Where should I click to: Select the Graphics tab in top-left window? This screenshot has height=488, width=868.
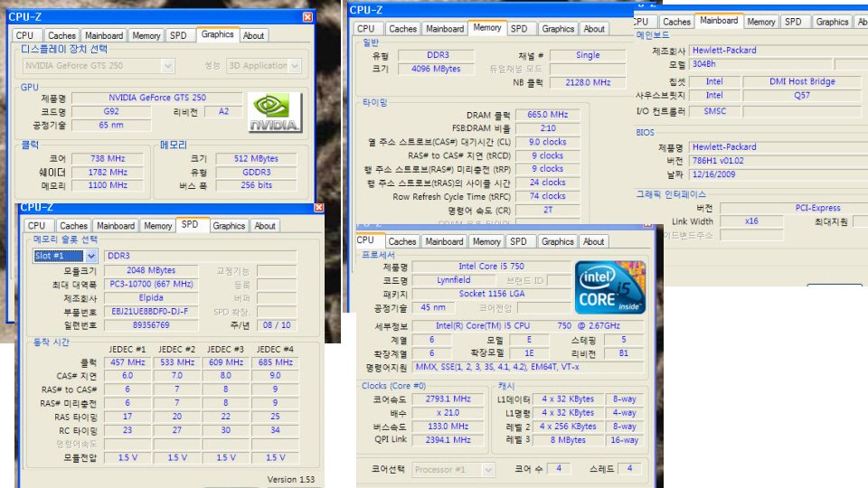point(218,34)
